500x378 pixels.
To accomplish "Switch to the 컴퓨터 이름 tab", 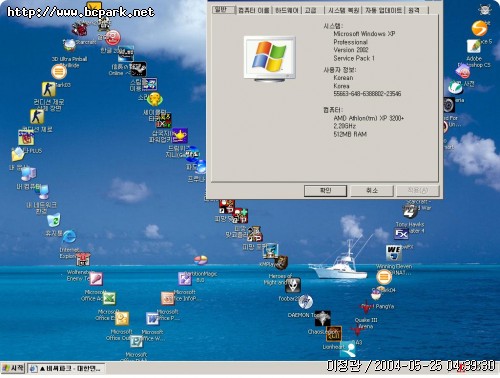I will coord(254,10).
